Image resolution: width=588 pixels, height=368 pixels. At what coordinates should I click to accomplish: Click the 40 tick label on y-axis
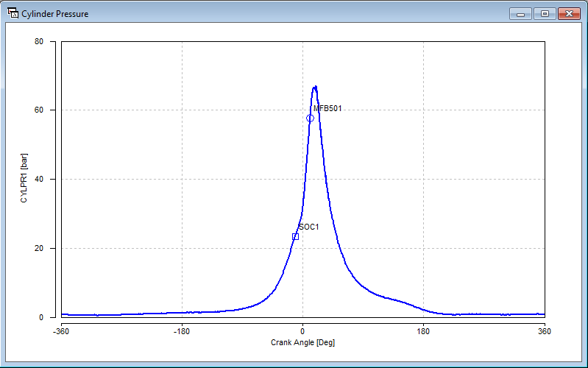pyautogui.click(x=50, y=179)
